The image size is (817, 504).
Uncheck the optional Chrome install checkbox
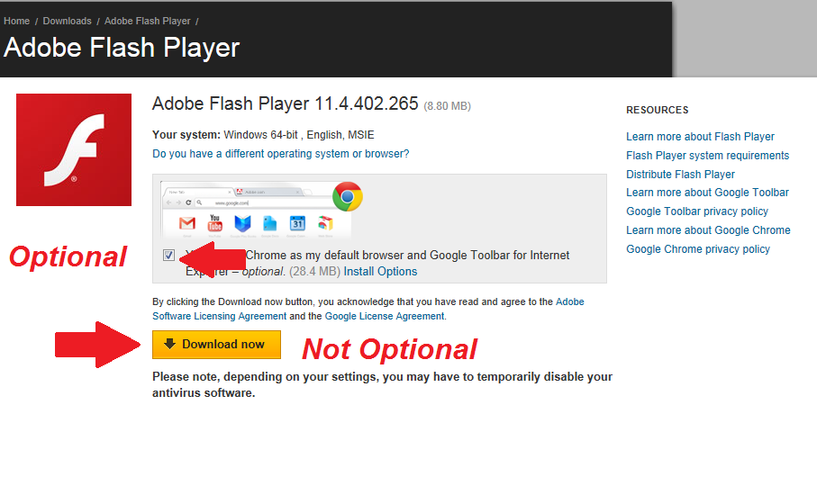click(168, 255)
